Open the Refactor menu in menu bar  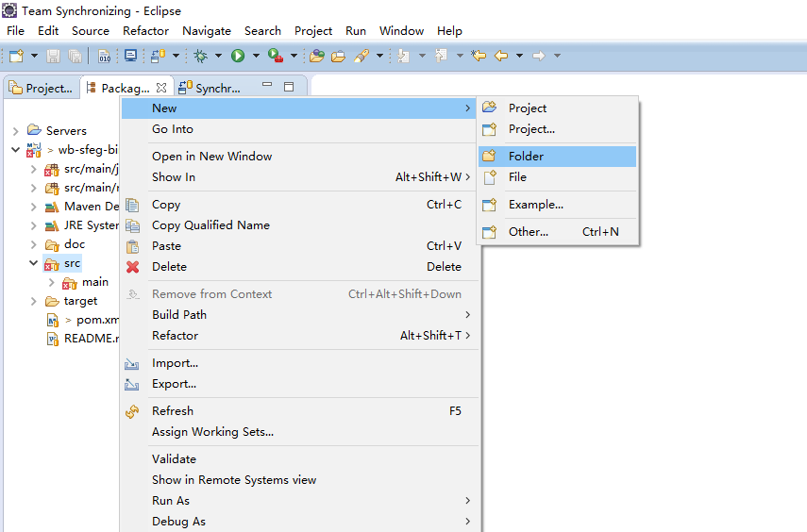[146, 30]
